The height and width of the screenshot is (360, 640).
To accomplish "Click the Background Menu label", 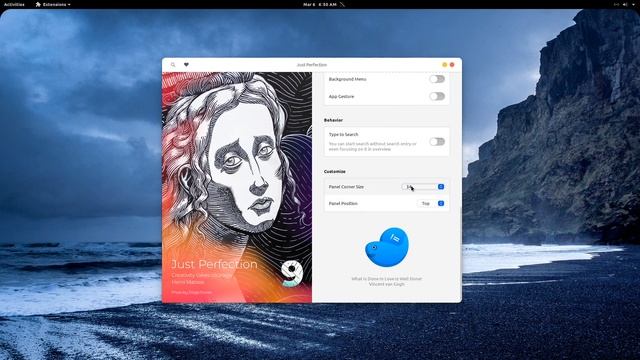I will coord(347,79).
